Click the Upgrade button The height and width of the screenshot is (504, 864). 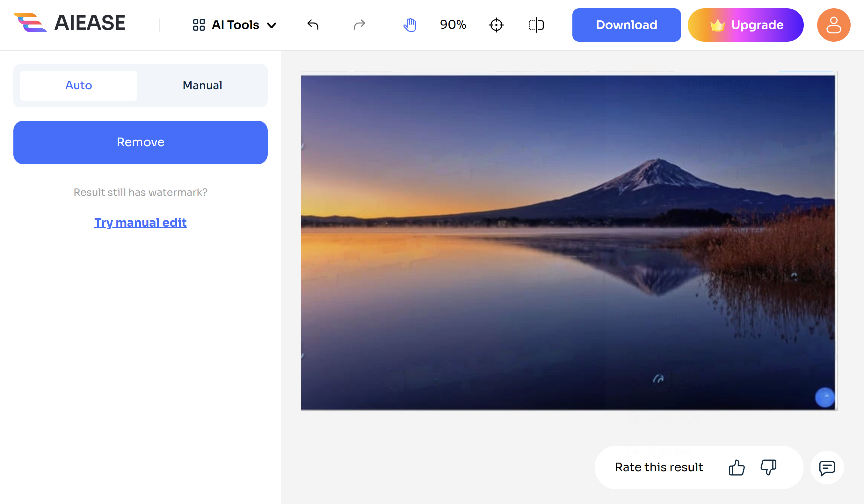[745, 25]
